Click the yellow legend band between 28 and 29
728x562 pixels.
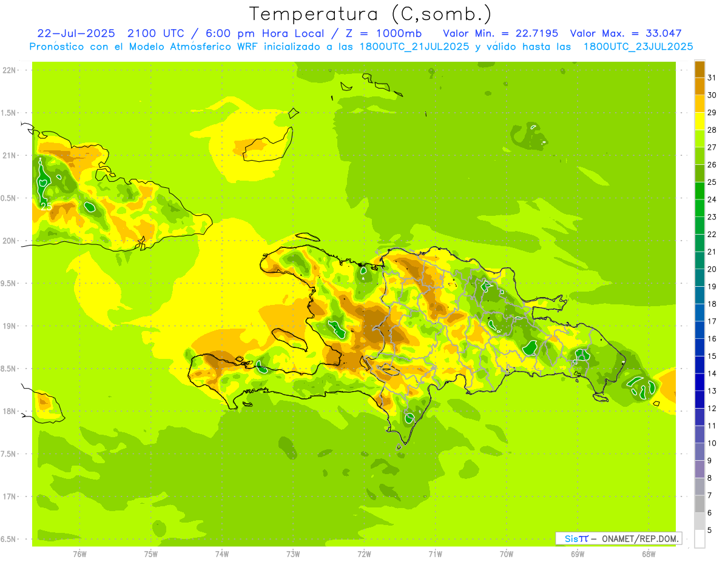coord(699,121)
